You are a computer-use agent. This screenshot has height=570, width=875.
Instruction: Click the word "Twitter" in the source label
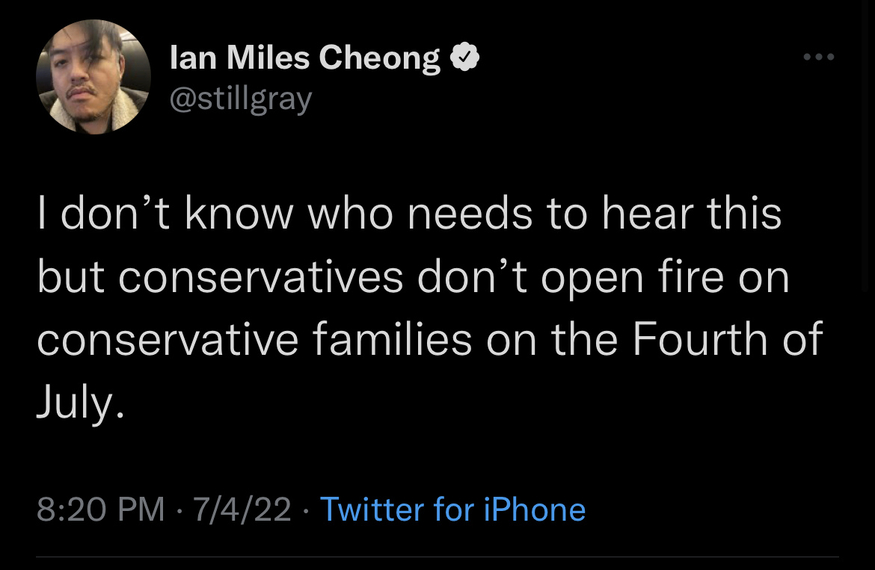pos(372,510)
